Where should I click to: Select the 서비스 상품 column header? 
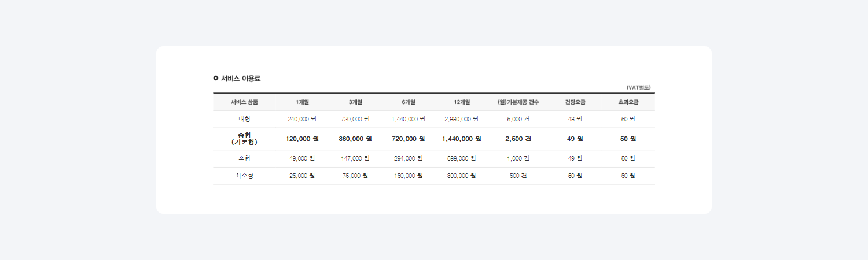pyautogui.click(x=244, y=102)
